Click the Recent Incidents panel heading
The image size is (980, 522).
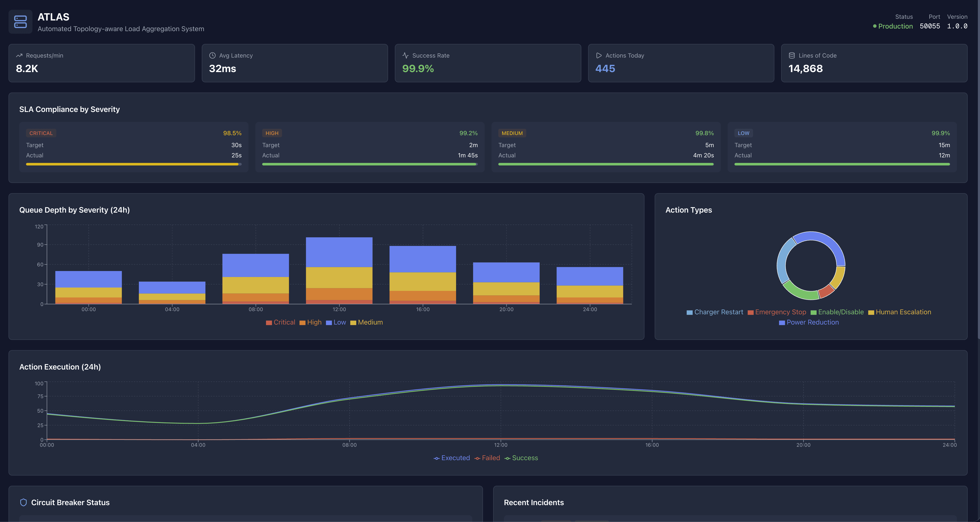[x=534, y=502]
